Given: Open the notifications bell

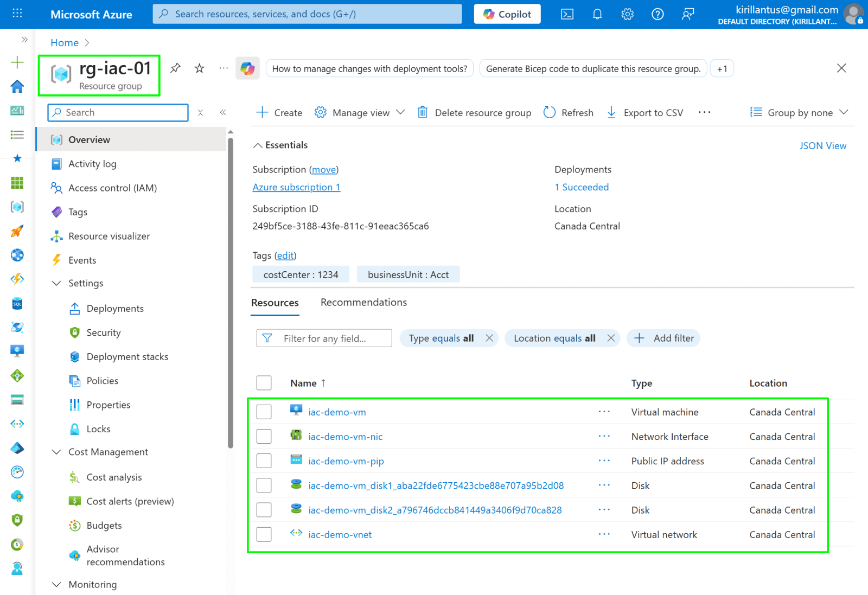Looking at the screenshot, I should coord(597,14).
